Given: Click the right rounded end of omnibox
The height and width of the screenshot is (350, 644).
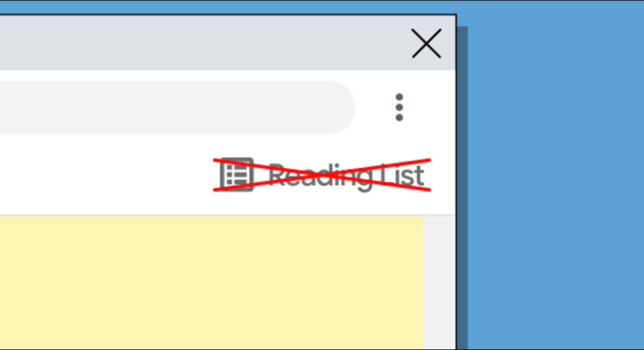Looking at the screenshot, I should [339, 107].
